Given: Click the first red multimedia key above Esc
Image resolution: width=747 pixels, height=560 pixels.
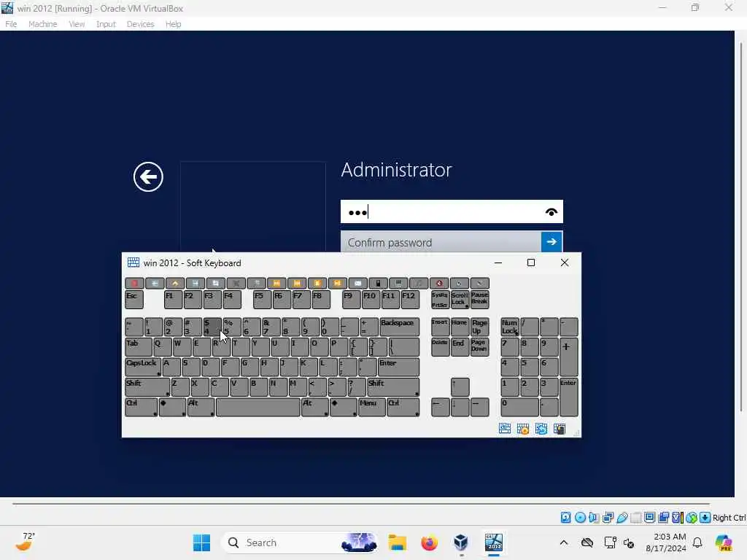Looking at the screenshot, I should coord(134,284).
